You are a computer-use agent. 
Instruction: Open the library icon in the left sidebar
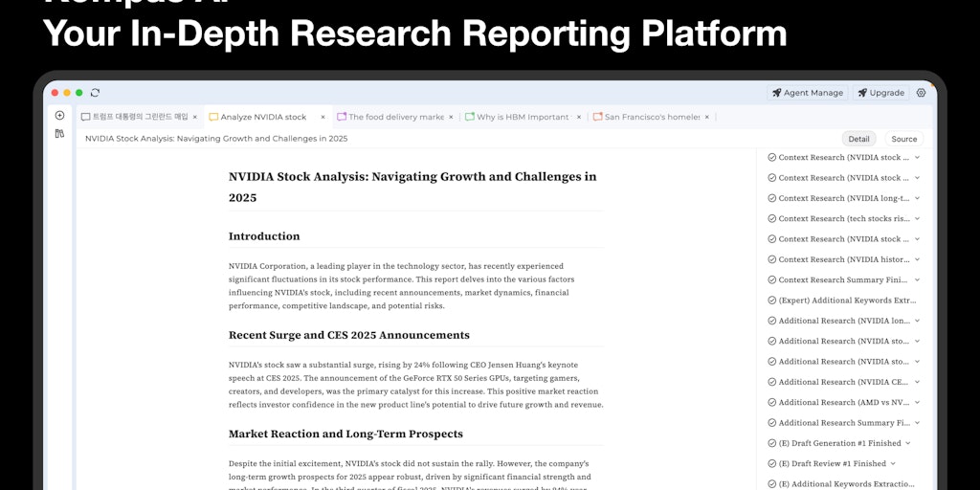point(59,133)
